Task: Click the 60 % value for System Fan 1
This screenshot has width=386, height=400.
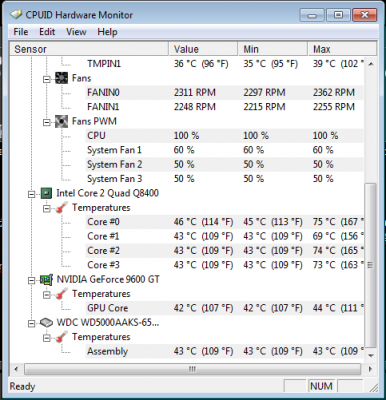Action: [184, 150]
